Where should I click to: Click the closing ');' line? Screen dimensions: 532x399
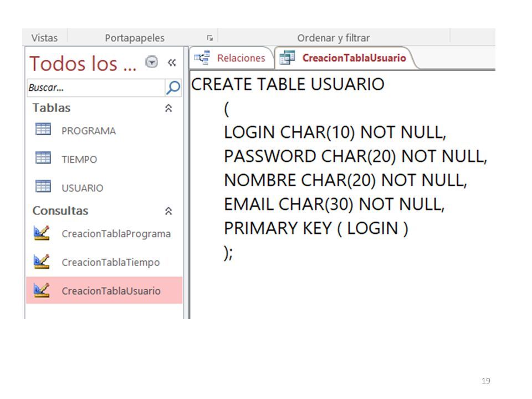pos(228,253)
